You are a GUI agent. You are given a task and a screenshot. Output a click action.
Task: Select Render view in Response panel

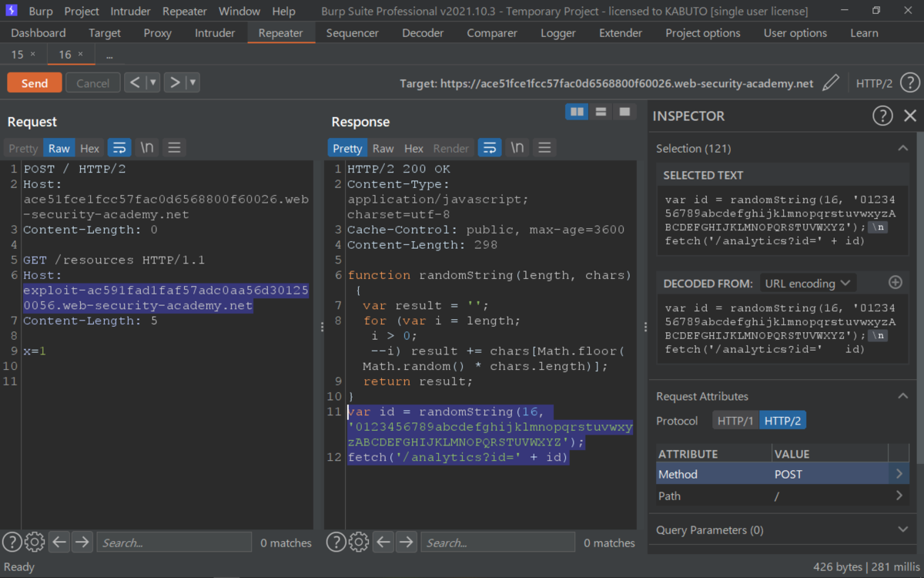point(451,148)
